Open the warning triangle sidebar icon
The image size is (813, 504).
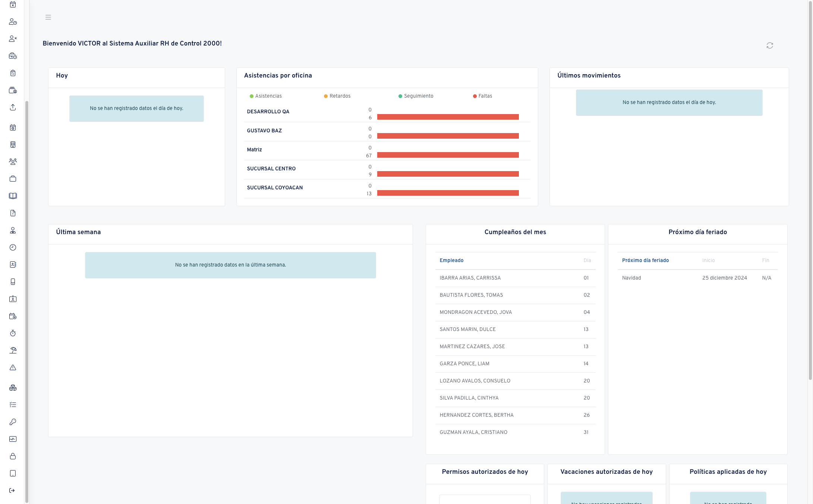tap(13, 368)
